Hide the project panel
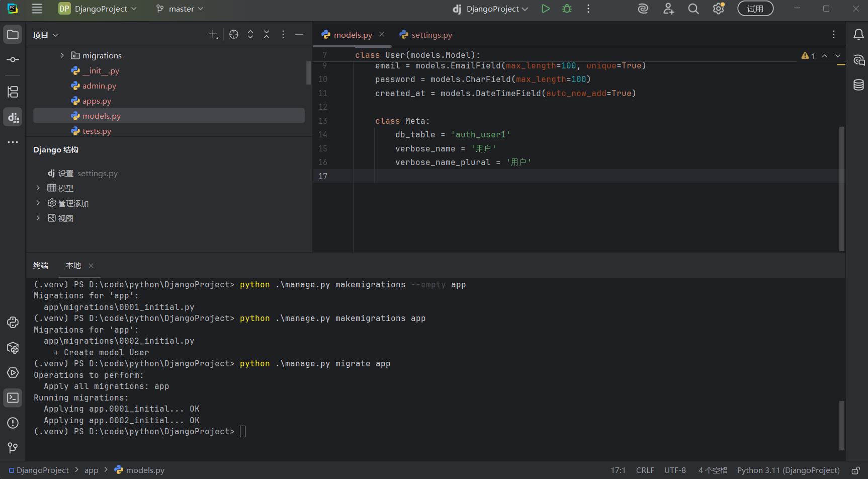The height and width of the screenshot is (479, 868). point(299,34)
